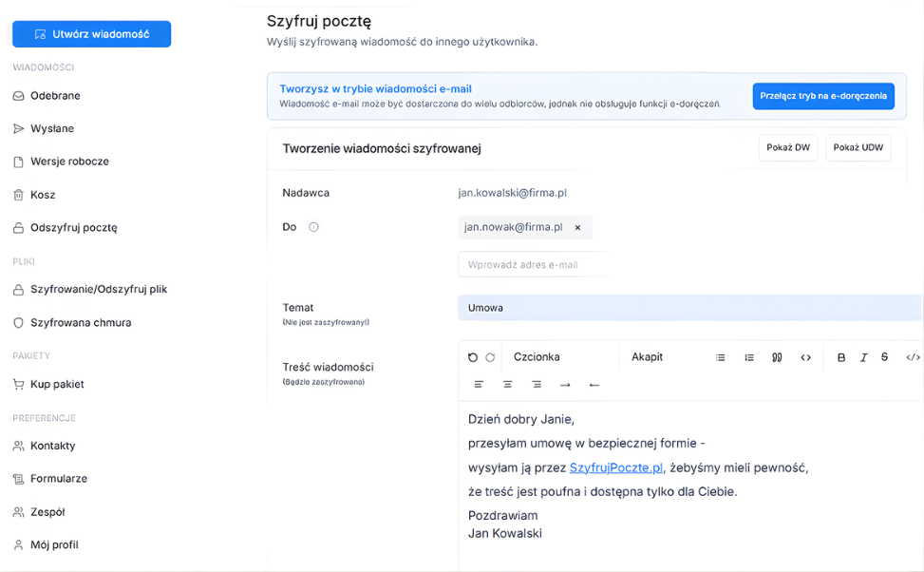Image resolution: width=924 pixels, height=572 pixels.
Task: Toggle italic formatting
Action: click(863, 356)
